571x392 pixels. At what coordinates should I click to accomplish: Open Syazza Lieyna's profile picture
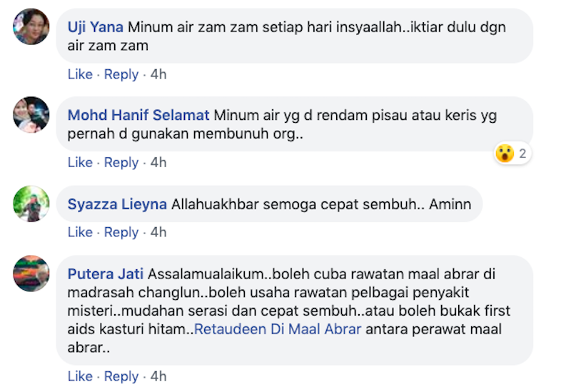pyautogui.click(x=31, y=203)
